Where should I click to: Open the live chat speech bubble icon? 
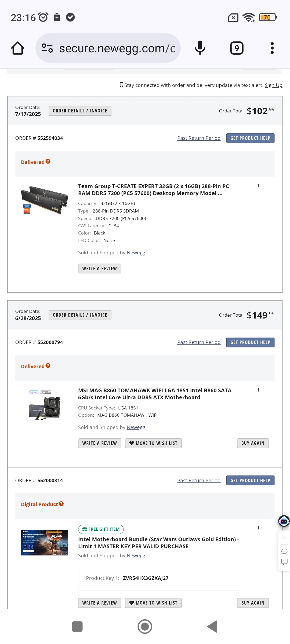coord(284,551)
